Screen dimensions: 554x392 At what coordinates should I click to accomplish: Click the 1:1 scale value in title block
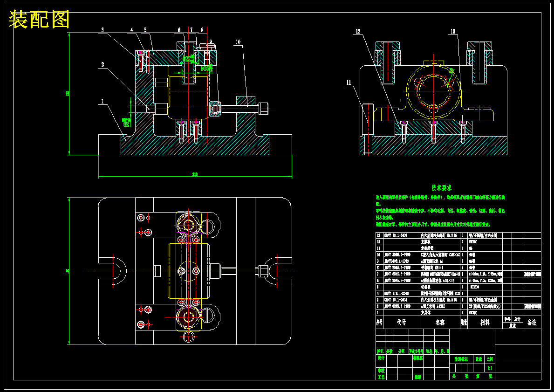point(490,368)
